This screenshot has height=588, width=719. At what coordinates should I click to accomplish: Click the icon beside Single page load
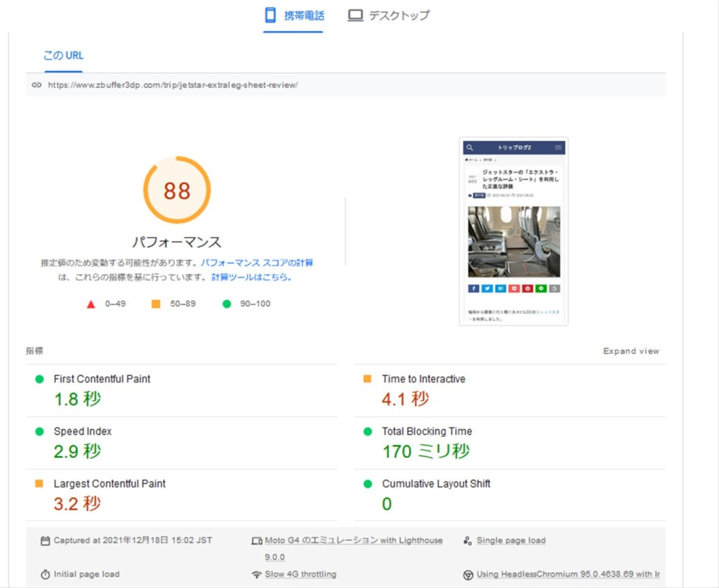point(468,541)
